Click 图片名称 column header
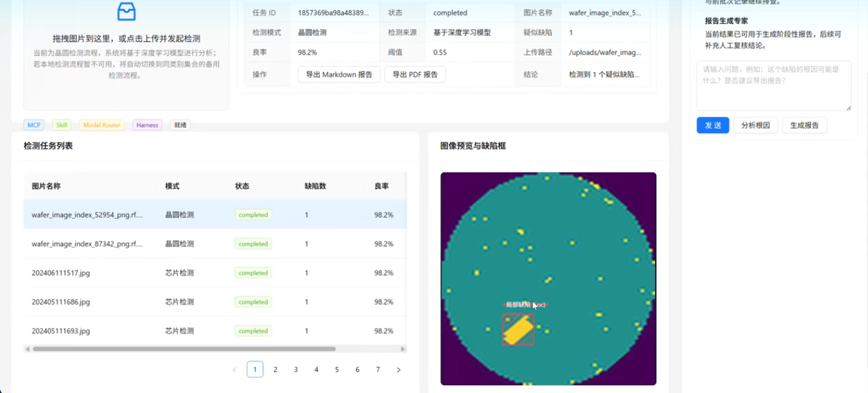The width and height of the screenshot is (868, 393). 46,186
